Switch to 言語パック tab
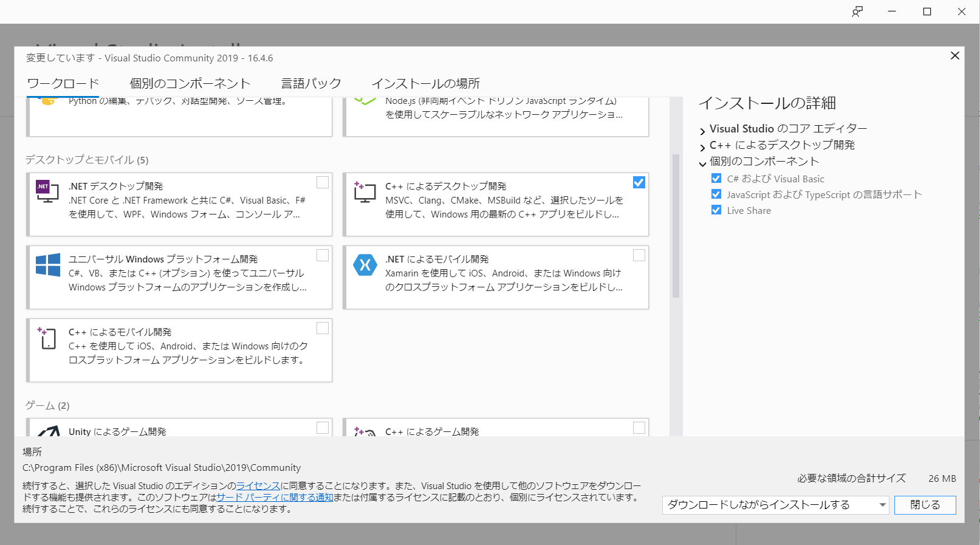 pos(311,83)
